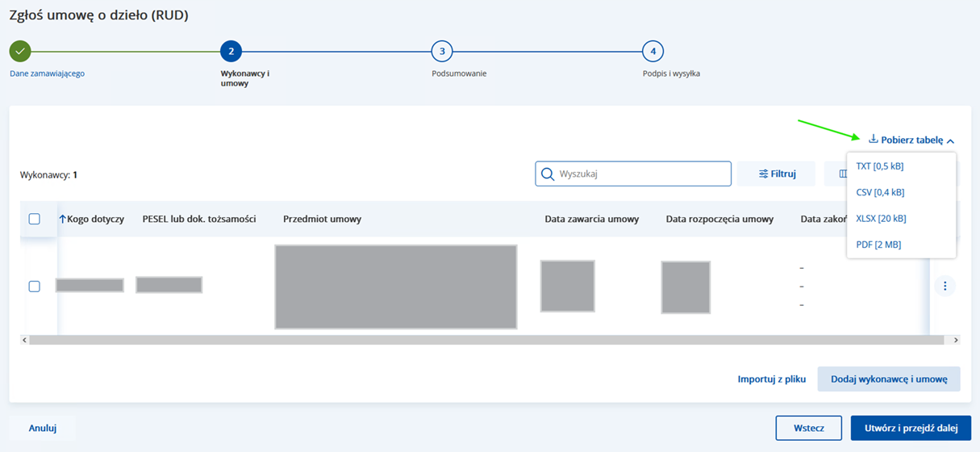Select TXT [0,5 kB] download option

tap(879, 166)
